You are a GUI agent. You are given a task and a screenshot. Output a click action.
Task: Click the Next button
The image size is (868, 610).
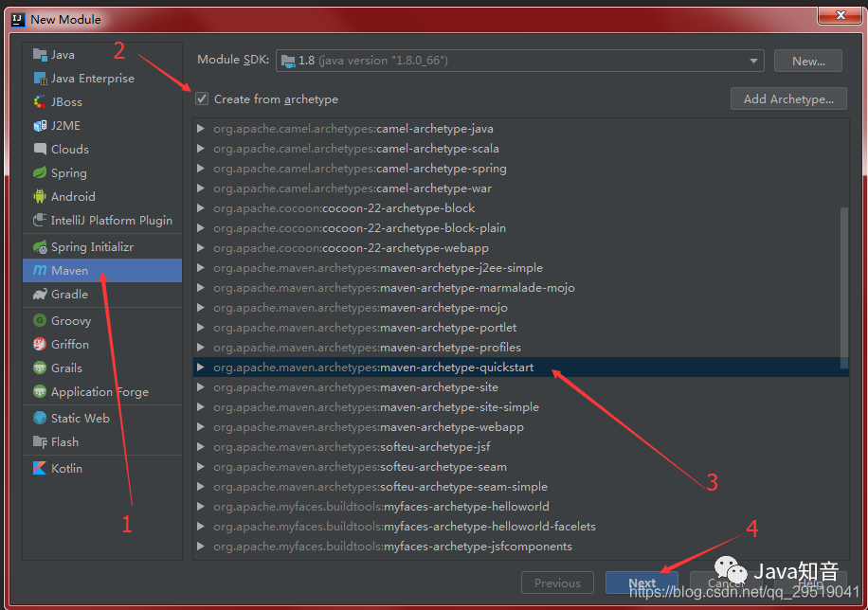(x=642, y=583)
